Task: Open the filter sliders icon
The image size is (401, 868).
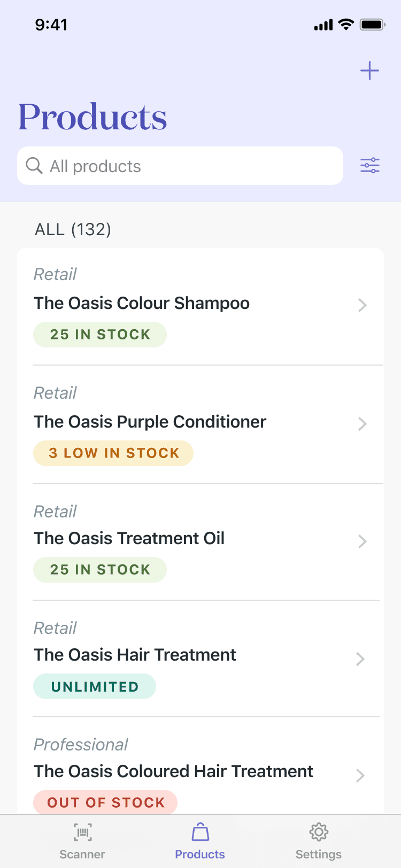Action: coord(370,166)
